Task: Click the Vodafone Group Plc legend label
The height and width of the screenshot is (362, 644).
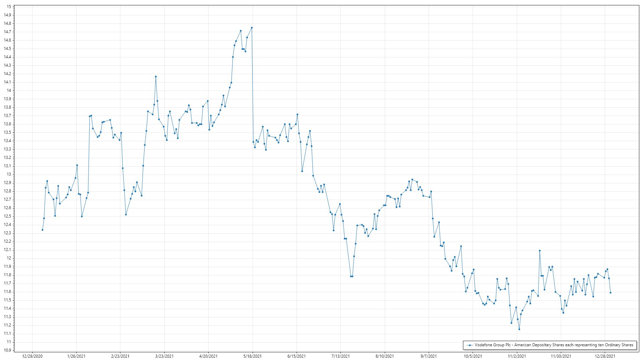Action: 554,345
